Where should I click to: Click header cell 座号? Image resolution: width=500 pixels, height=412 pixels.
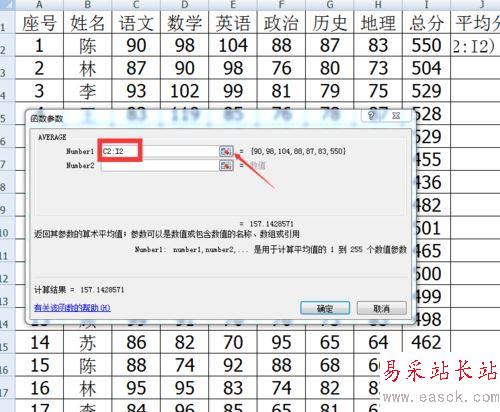click(39, 23)
